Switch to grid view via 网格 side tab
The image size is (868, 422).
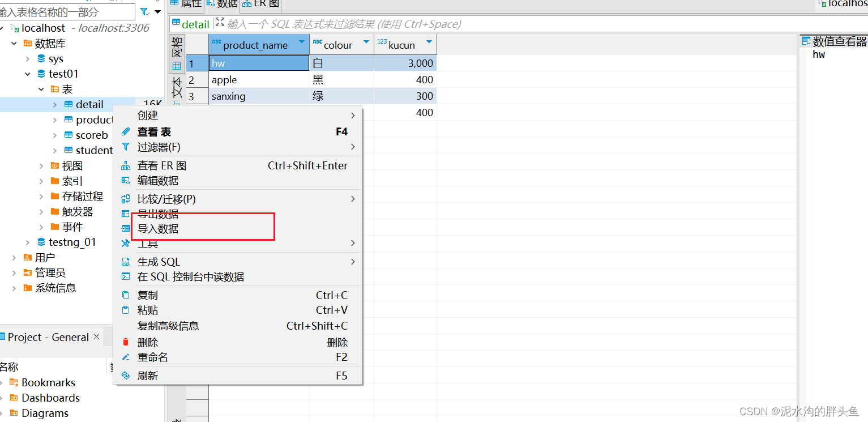coord(177,54)
